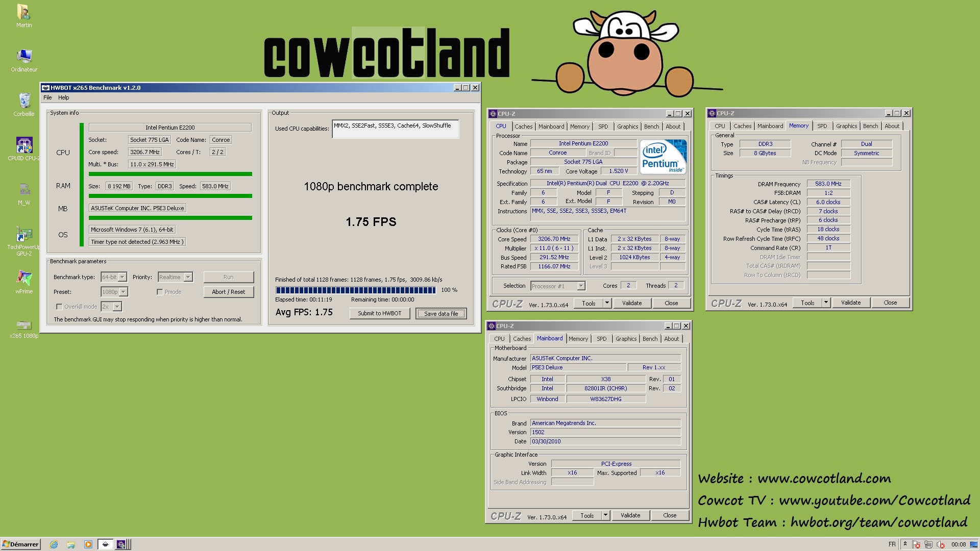Select the Ordinateur desktop icon
The width and height of the screenshot is (980, 551).
pyautogui.click(x=24, y=60)
